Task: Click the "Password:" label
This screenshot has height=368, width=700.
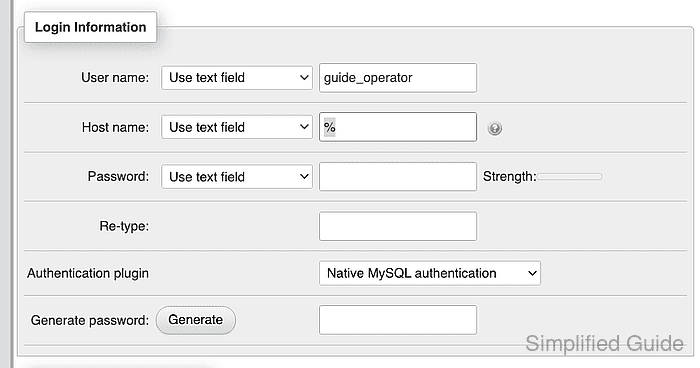Action: (x=118, y=176)
